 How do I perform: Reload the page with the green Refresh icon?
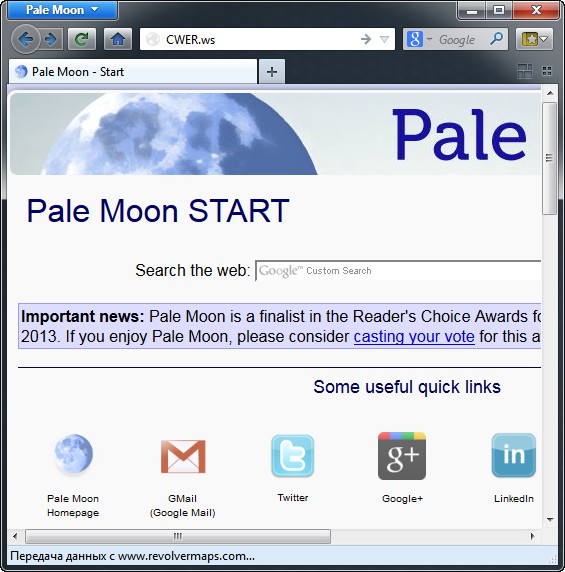(x=82, y=39)
